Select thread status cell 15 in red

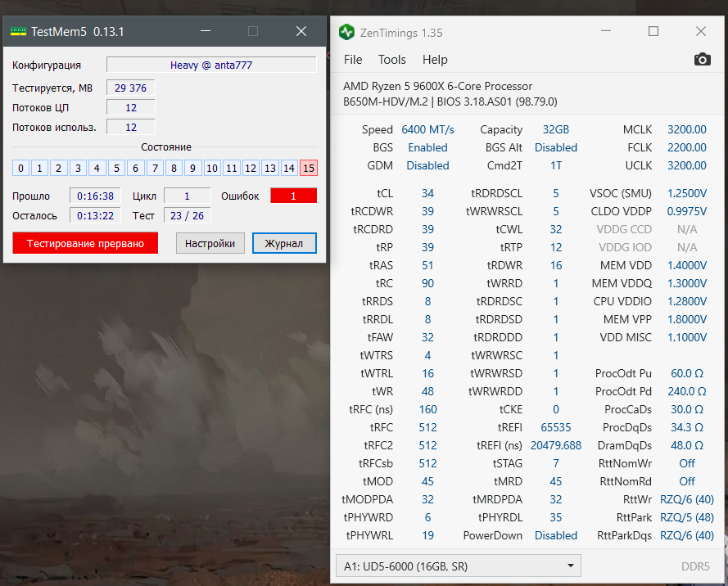tap(309, 168)
